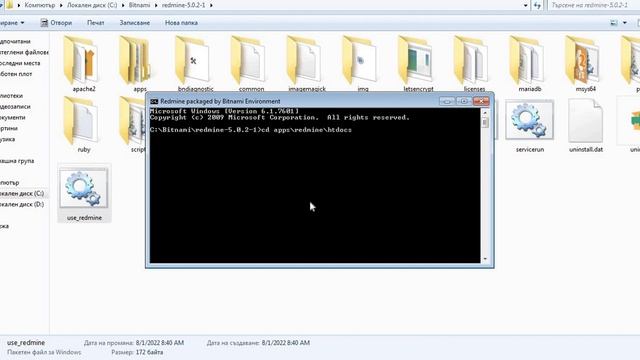Click the search box for redmine-5.0.2-1
This screenshot has width=640, height=360.
click(594, 5)
